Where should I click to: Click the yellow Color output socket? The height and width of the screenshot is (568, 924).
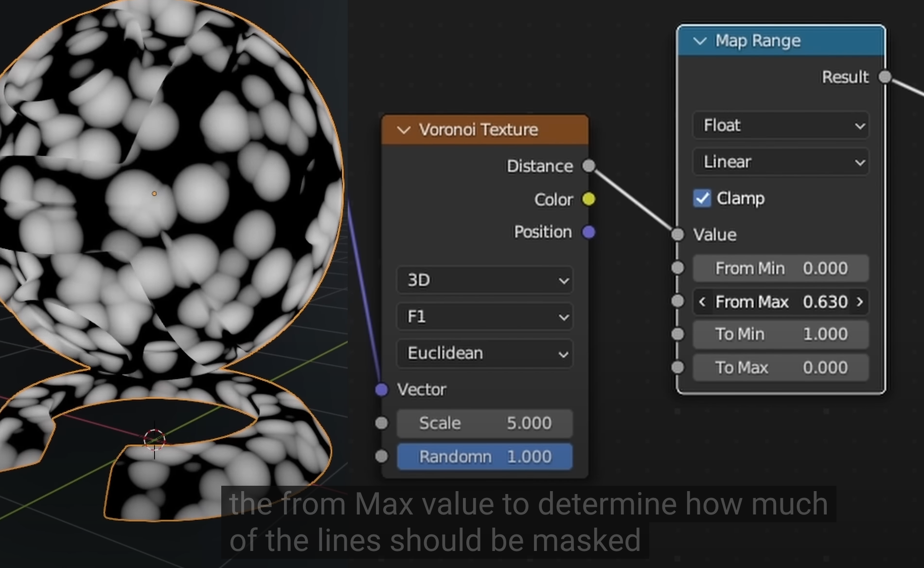pos(588,199)
